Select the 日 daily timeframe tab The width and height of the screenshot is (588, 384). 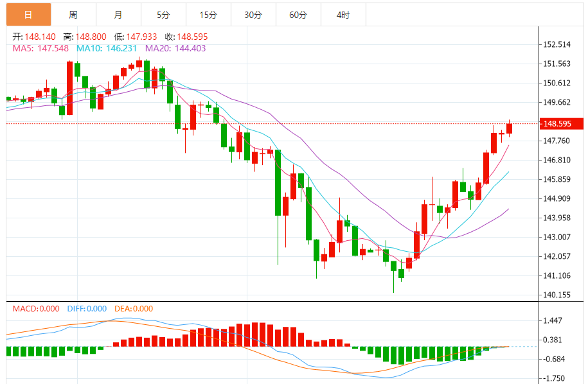pos(28,15)
